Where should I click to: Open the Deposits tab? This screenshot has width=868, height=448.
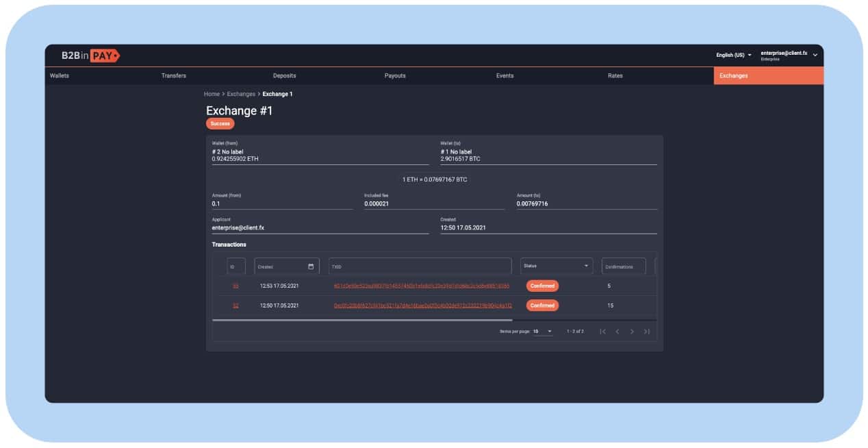click(284, 76)
